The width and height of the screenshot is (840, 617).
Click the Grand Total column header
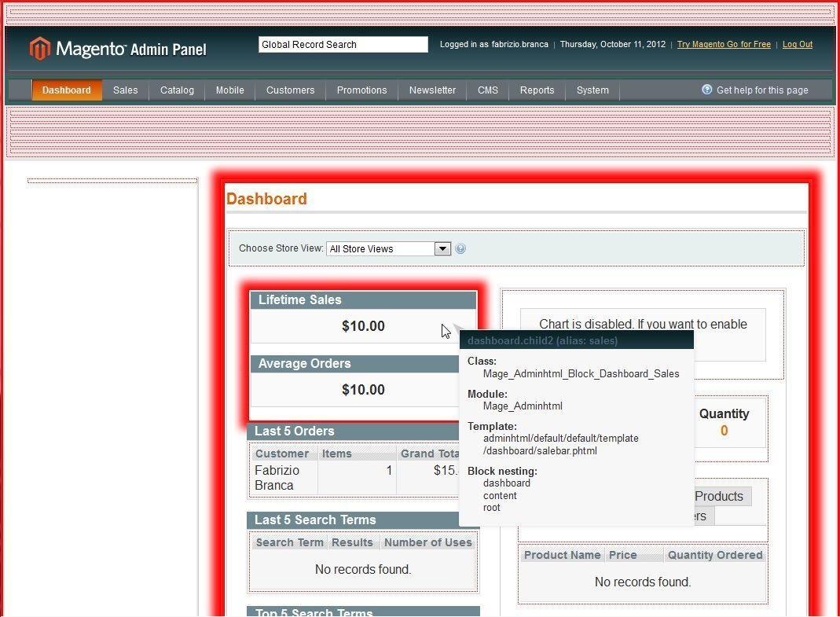click(x=429, y=454)
